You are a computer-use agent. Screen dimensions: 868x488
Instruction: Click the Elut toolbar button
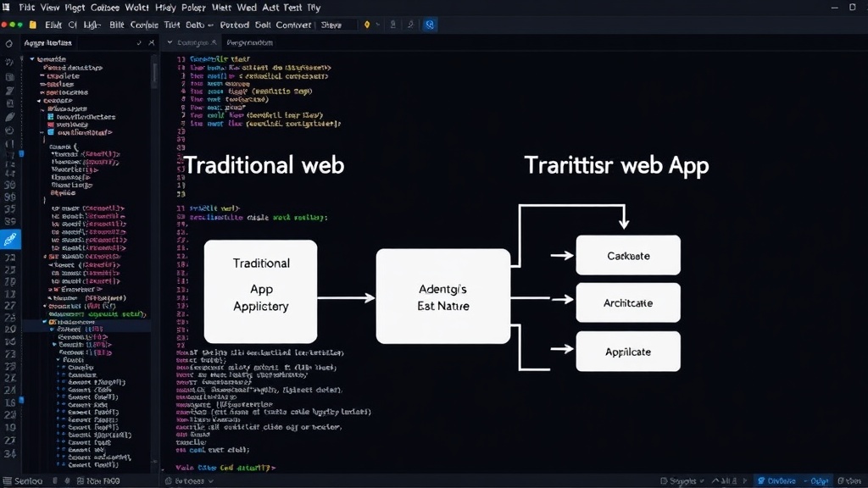click(53, 25)
